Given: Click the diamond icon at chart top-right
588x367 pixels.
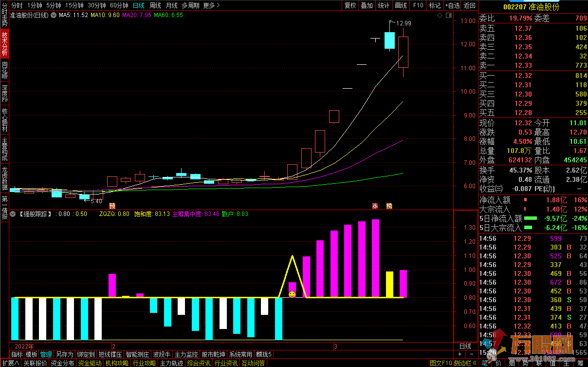Looking at the screenshot, I should [x=440, y=16].
